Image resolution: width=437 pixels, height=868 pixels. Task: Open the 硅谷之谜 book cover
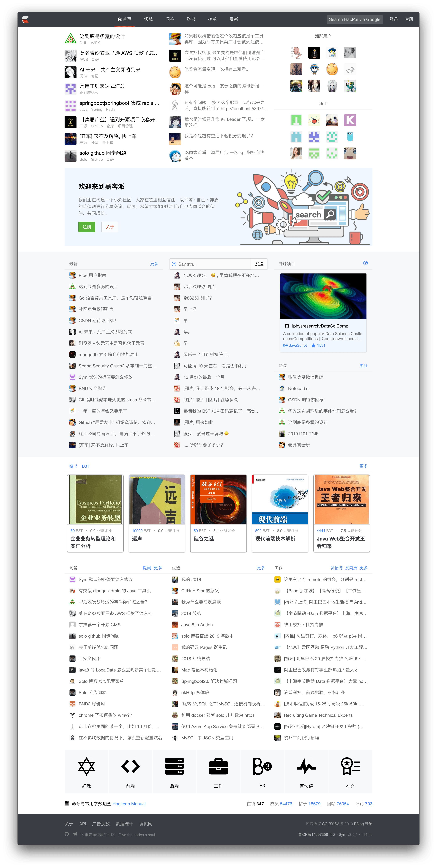(x=218, y=499)
